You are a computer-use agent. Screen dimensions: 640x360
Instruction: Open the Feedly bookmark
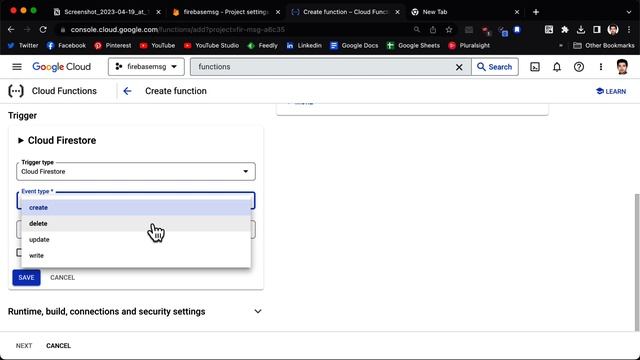[262, 45]
